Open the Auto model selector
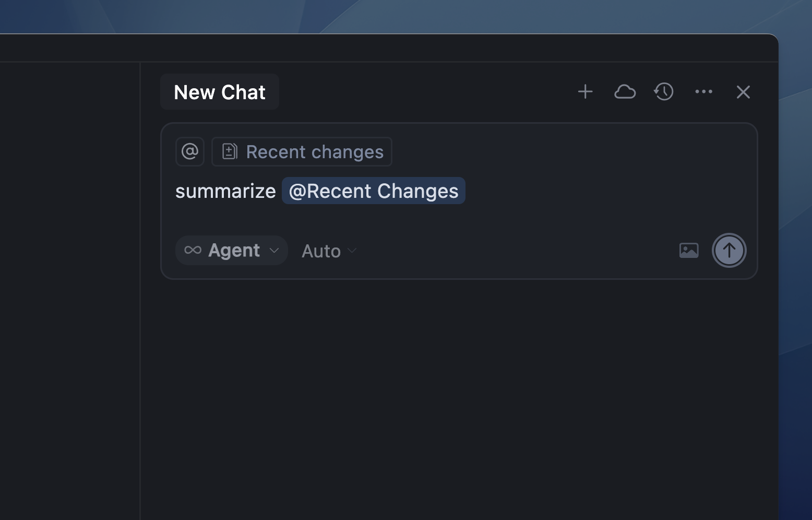The height and width of the screenshot is (520, 812). click(x=329, y=251)
